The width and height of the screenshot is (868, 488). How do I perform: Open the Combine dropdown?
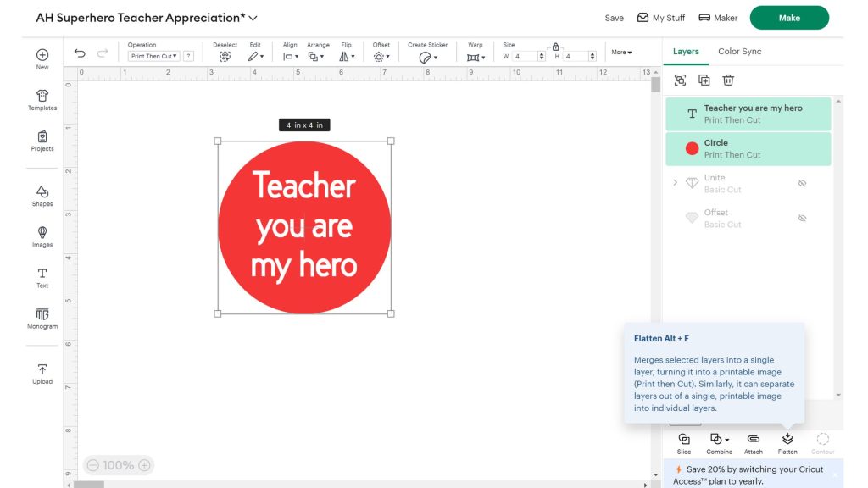(719, 444)
